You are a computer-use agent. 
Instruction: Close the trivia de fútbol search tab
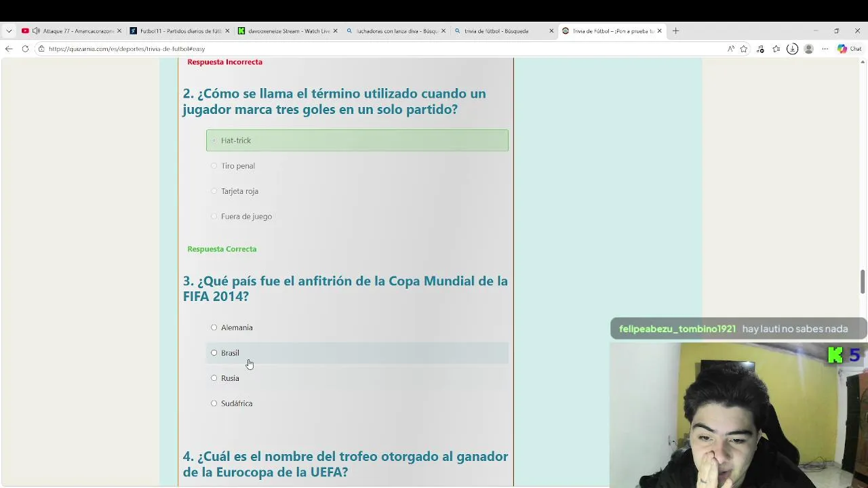click(x=551, y=30)
